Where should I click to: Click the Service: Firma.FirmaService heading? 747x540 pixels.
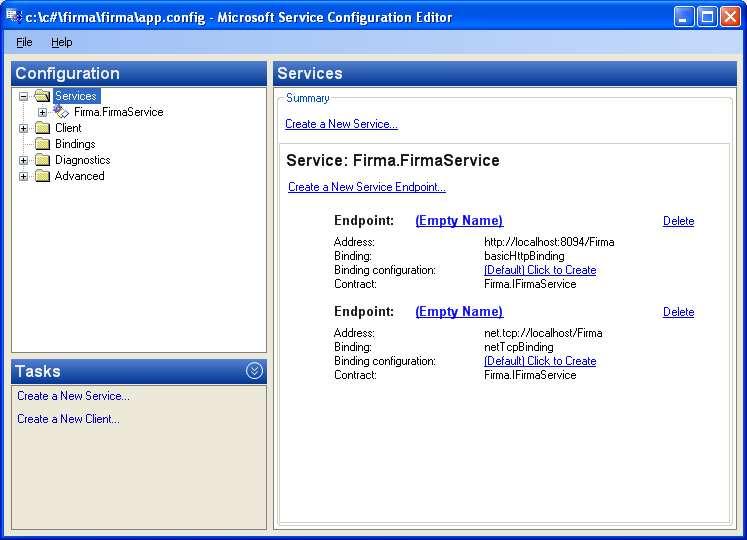[393, 160]
